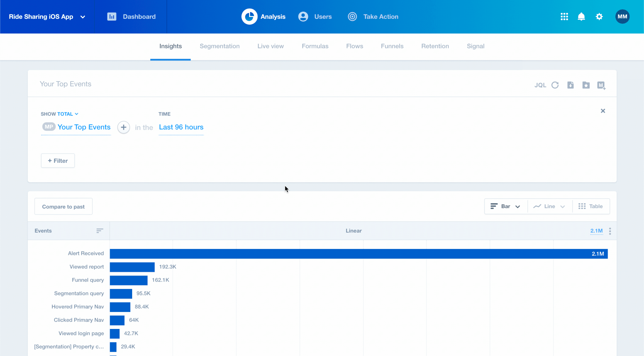Click the Viewed report bar
This screenshot has height=356, width=644.
point(132,267)
